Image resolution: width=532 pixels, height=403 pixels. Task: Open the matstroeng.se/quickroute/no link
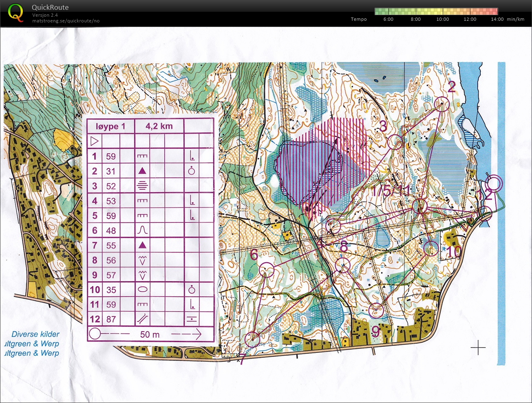pyautogui.click(x=66, y=21)
